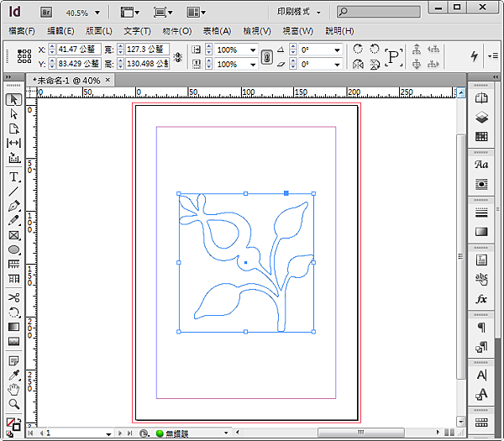Open the Effects fx panel
This screenshot has height=441, width=504.
pyautogui.click(x=481, y=299)
